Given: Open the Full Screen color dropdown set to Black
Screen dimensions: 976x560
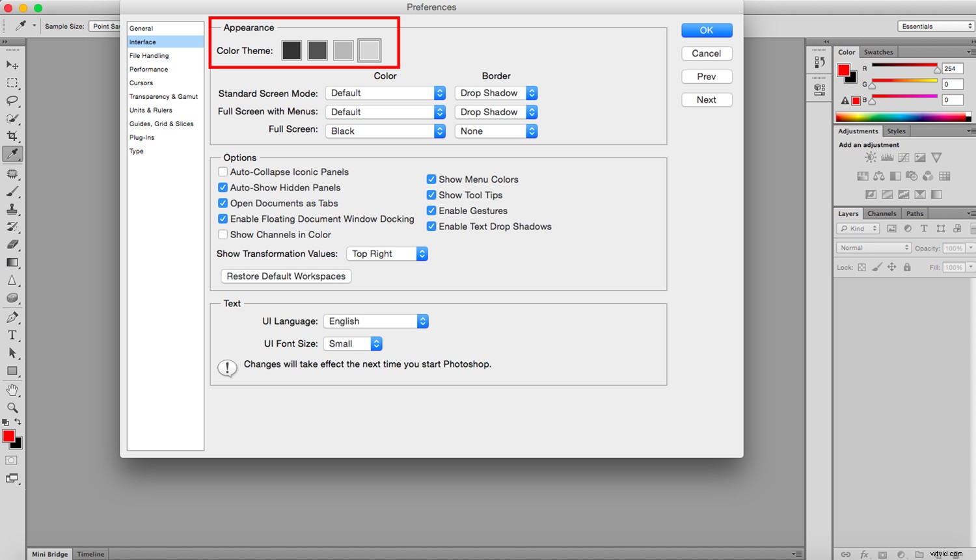Looking at the screenshot, I should click(x=385, y=131).
